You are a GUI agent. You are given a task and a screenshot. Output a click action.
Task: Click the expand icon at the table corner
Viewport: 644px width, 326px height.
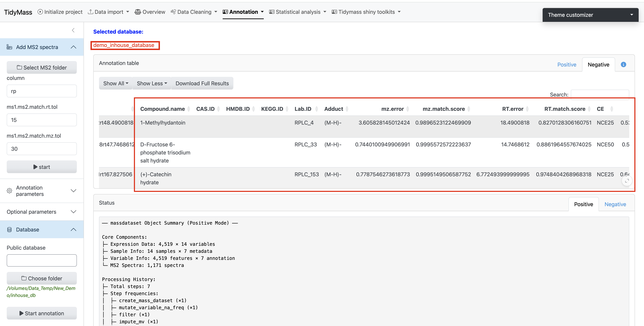627,181
